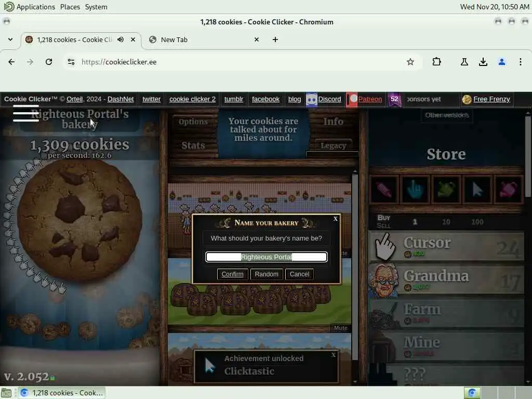
Task: Cancel the bakery naming dialog
Action: click(x=300, y=274)
